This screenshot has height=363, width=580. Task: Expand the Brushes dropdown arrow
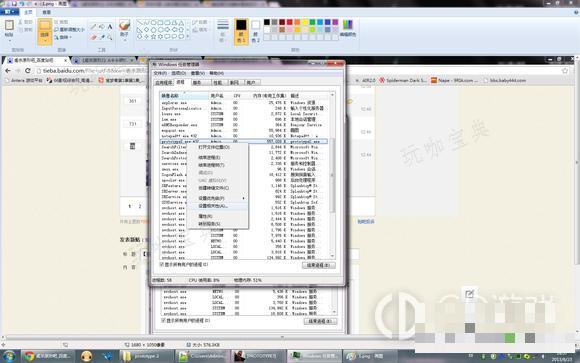124,40
